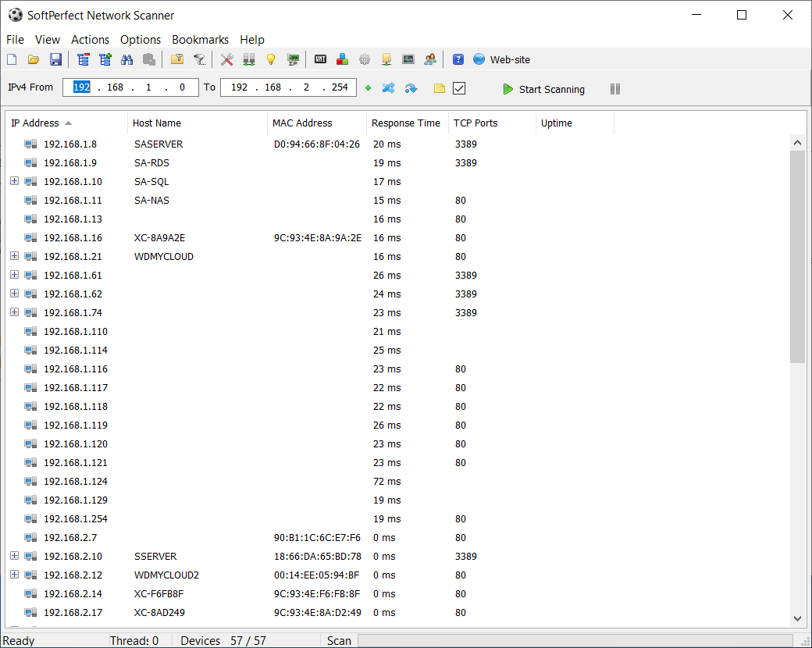Open the Actions menu

click(90, 40)
